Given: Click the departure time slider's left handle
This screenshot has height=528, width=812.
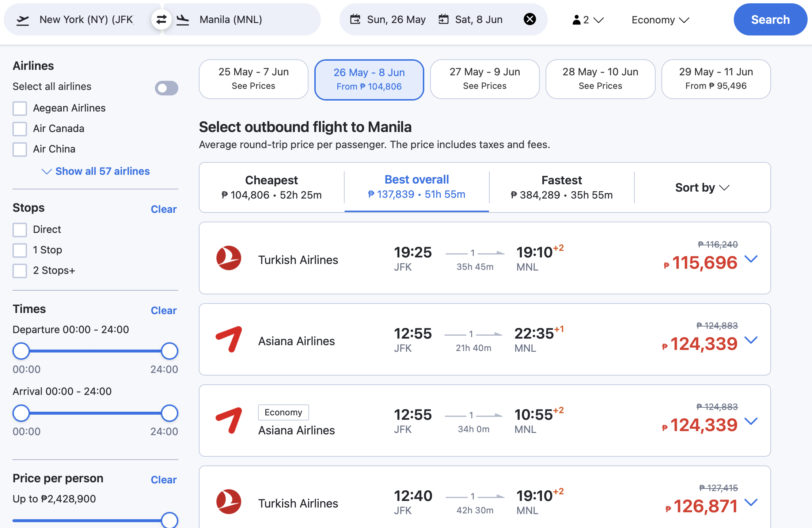Looking at the screenshot, I should [x=21, y=351].
